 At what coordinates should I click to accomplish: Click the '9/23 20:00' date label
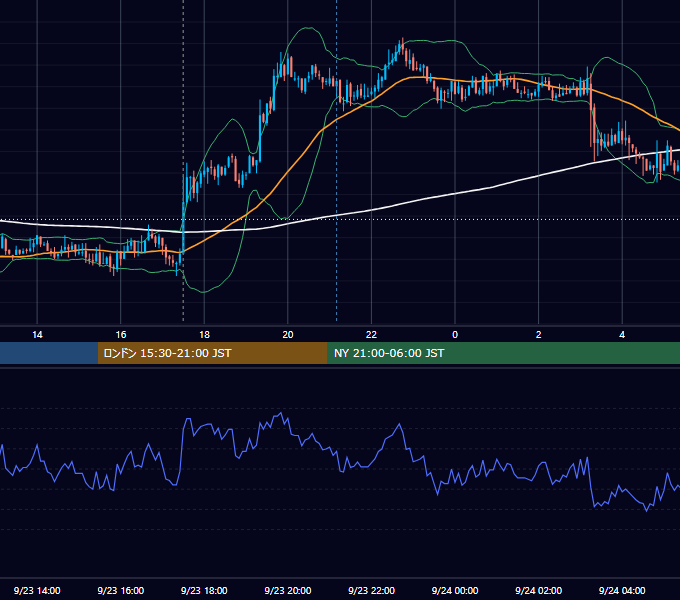click(288, 590)
